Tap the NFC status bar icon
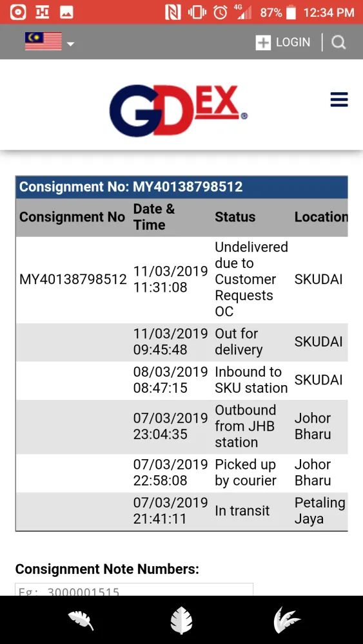Viewport: 363px width, 644px height. (x=173, y=12)
